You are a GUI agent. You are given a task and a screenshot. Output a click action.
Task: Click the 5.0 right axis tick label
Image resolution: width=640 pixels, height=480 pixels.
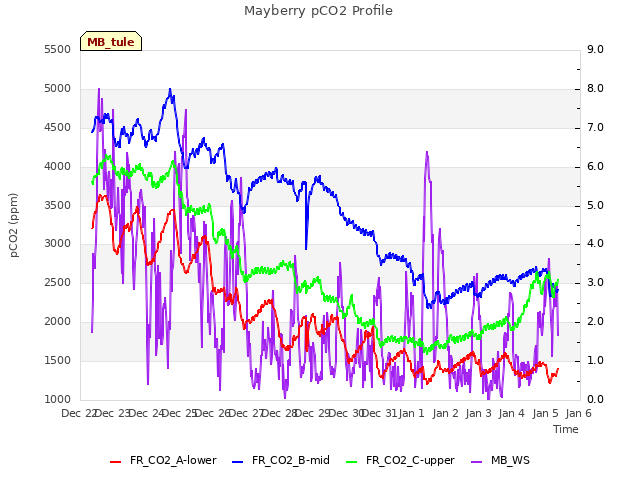pyautogui.click(x=595, y=205)
